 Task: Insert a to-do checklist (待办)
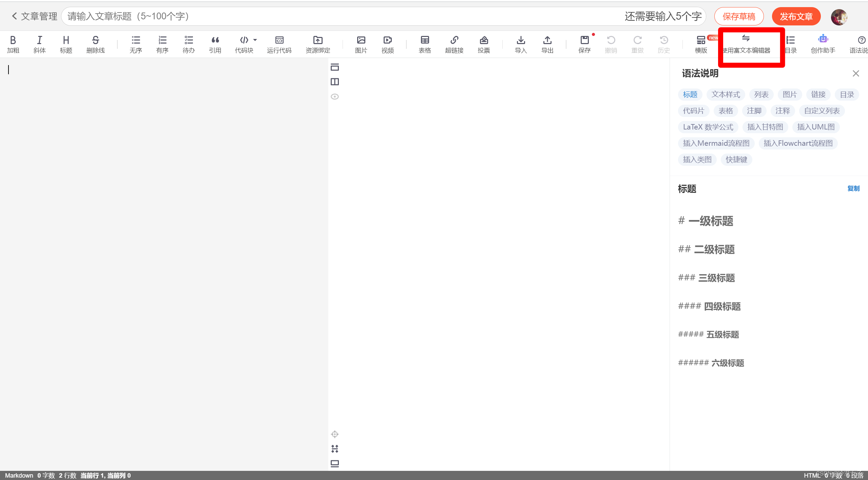(x=189, y=44)
